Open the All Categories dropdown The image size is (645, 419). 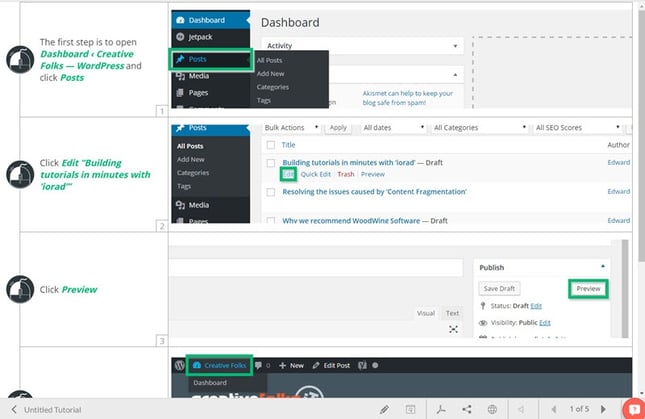coord(480,128)
